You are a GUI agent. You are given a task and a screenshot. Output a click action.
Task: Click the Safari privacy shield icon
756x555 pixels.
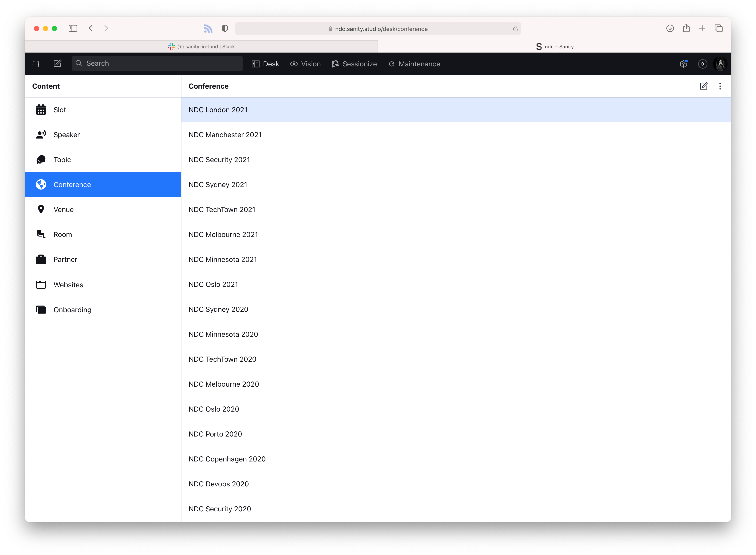[x=225, y=29]
